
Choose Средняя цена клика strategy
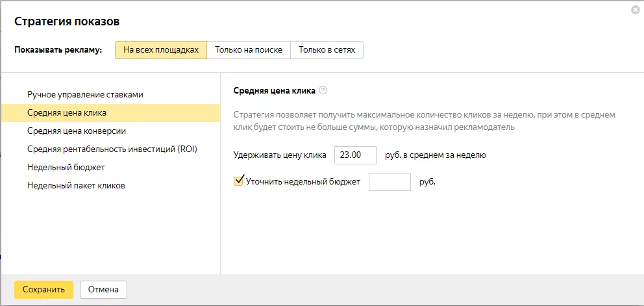point(111,112)
